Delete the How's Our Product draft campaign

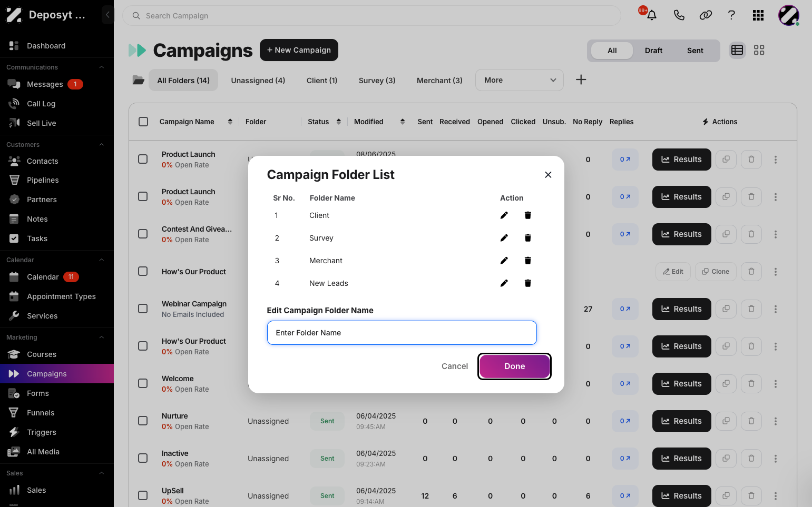751,272
